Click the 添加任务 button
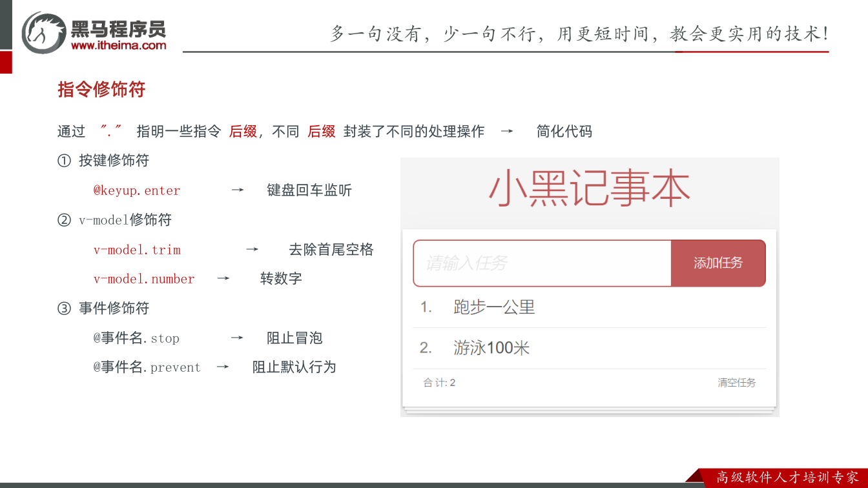This screenshot has height=488, width=868. click(x=718, y=263)
